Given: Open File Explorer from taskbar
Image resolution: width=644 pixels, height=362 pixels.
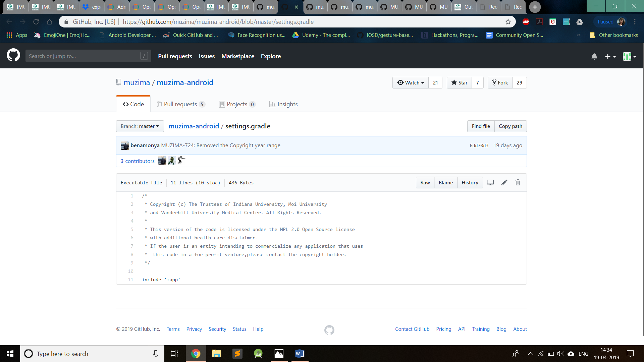Looking at the screenshot, I should (x=217, y=354).
